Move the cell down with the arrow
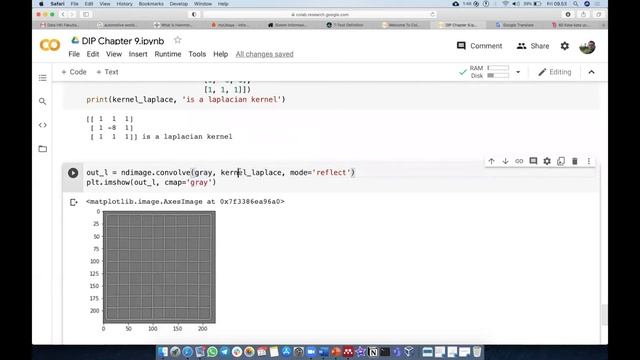 (x=505, y=161)
